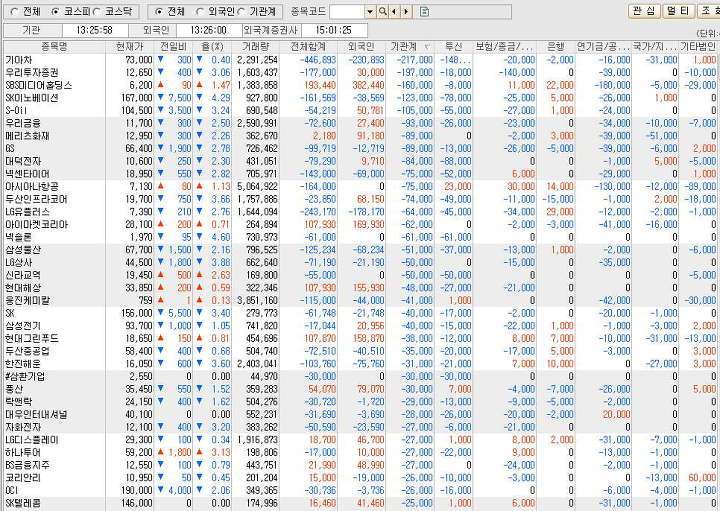Select the 우리금융 stock row name
This screenshot has width=720, height=511.
tap(23, 123)
